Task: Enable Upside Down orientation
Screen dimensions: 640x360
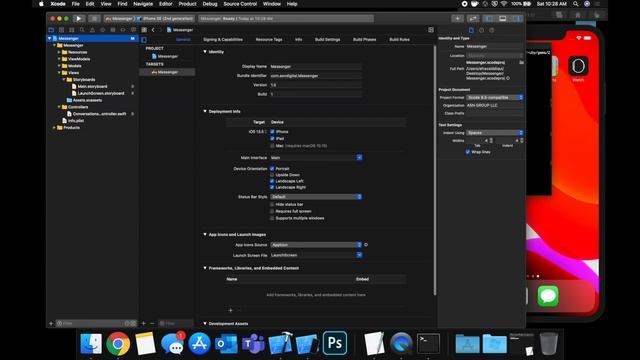Action: (272, 175)
